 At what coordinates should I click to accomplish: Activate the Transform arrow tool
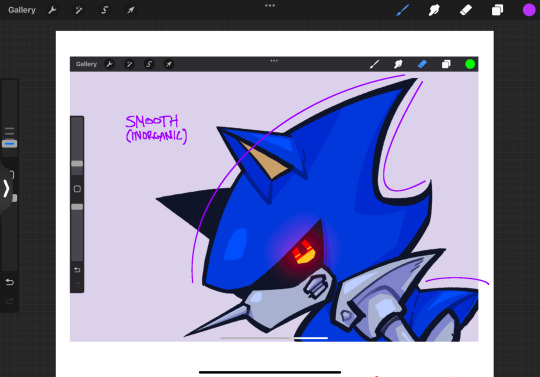pos(131,10)
